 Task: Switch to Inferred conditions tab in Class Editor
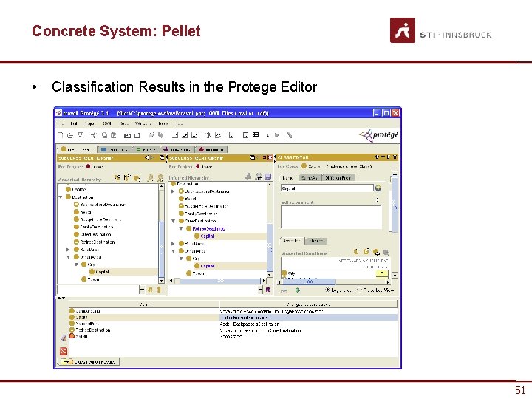pos(316,241)
